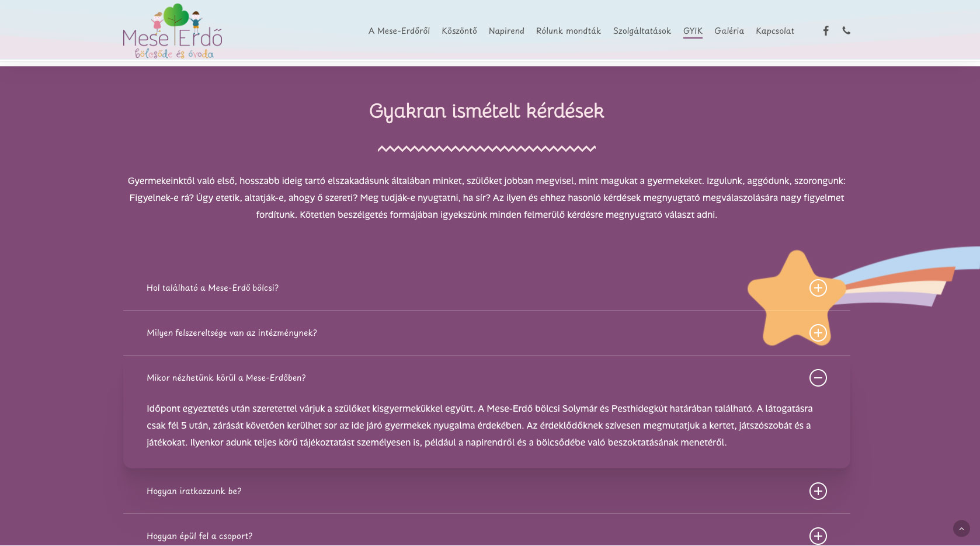Collapse 'Mikor nézhetünk körül a Mese-Erdőben?' section
Screen dimensions: 980x546
226,378
